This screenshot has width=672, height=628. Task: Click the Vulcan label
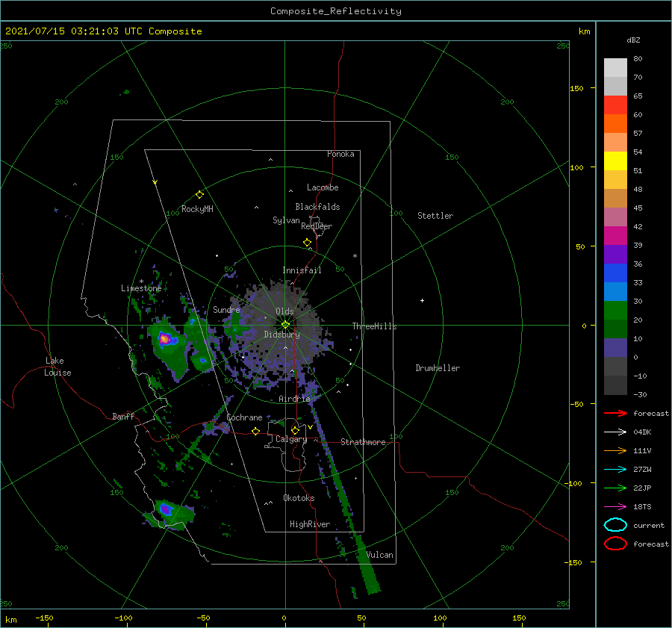coord(380,555)
